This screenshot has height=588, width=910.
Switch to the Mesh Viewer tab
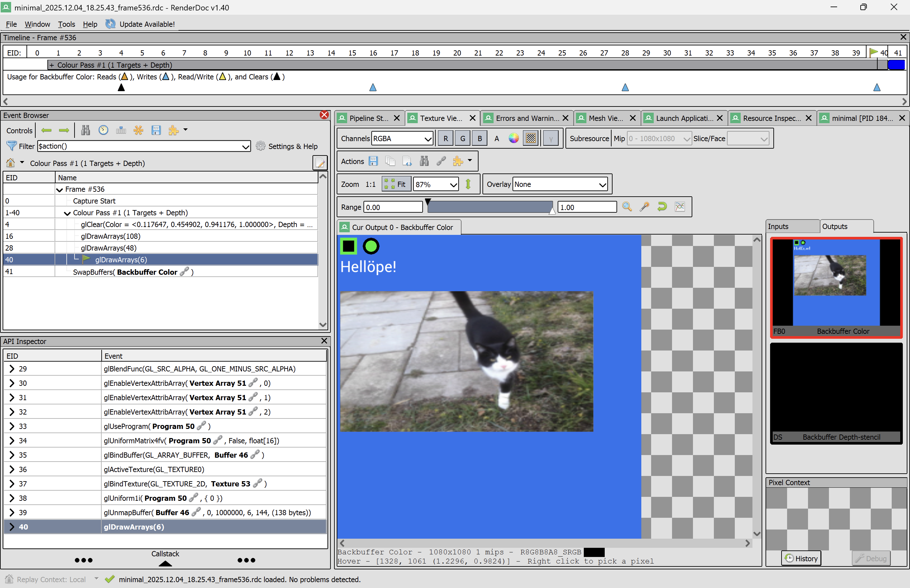[x=605, y=118]
